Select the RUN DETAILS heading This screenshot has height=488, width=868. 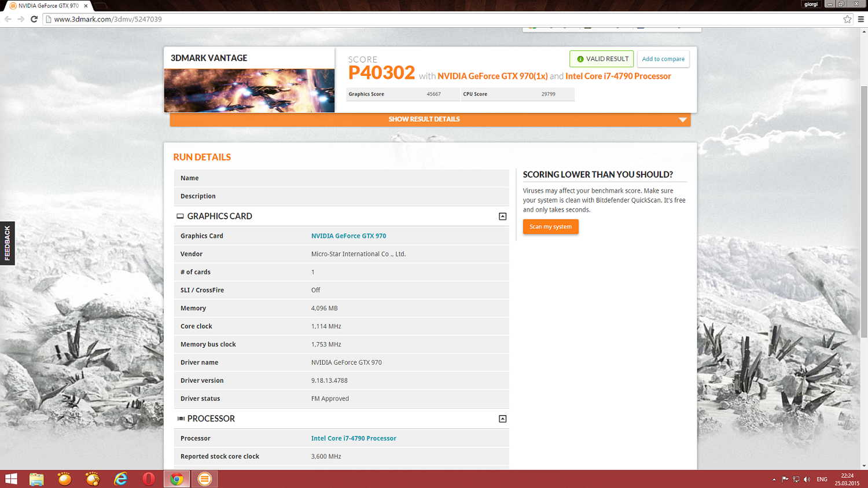pos(202,157)
